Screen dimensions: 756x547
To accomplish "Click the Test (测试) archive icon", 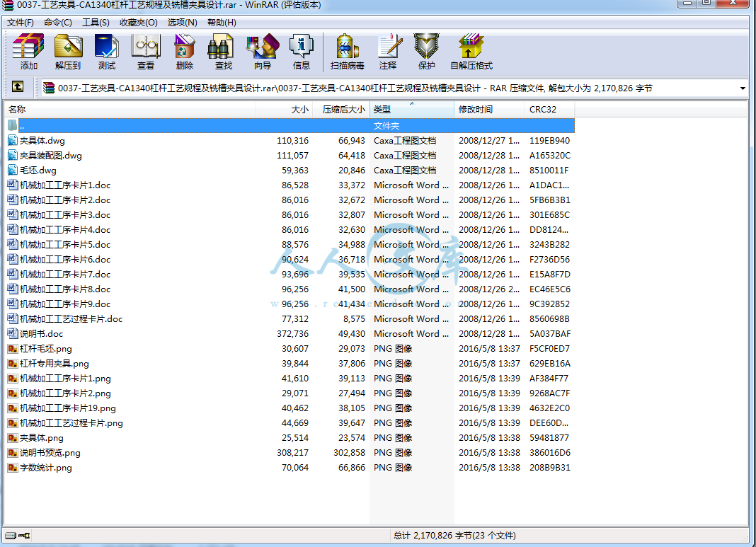I will click(107, 51).
